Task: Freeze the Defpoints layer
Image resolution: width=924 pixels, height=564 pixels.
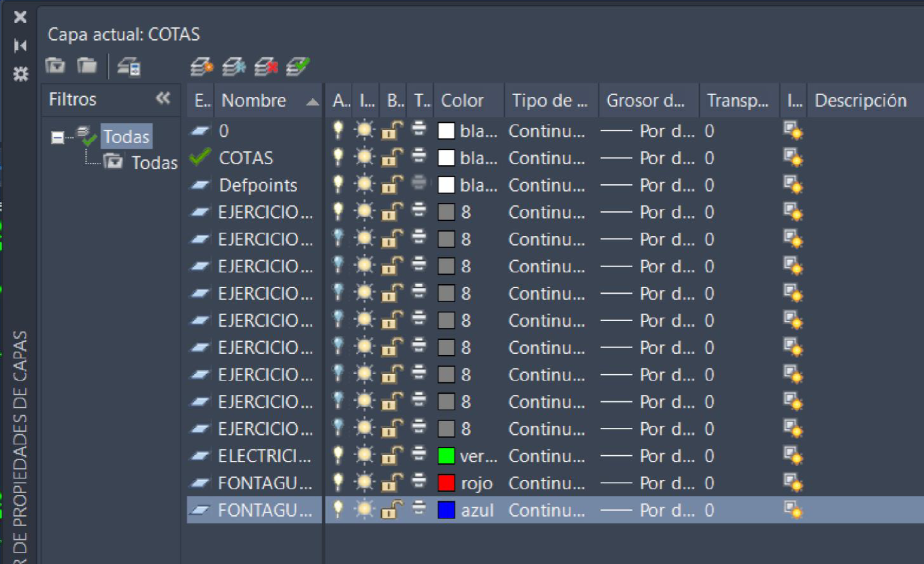Action: pyautogui.click(x=365, y=184)
